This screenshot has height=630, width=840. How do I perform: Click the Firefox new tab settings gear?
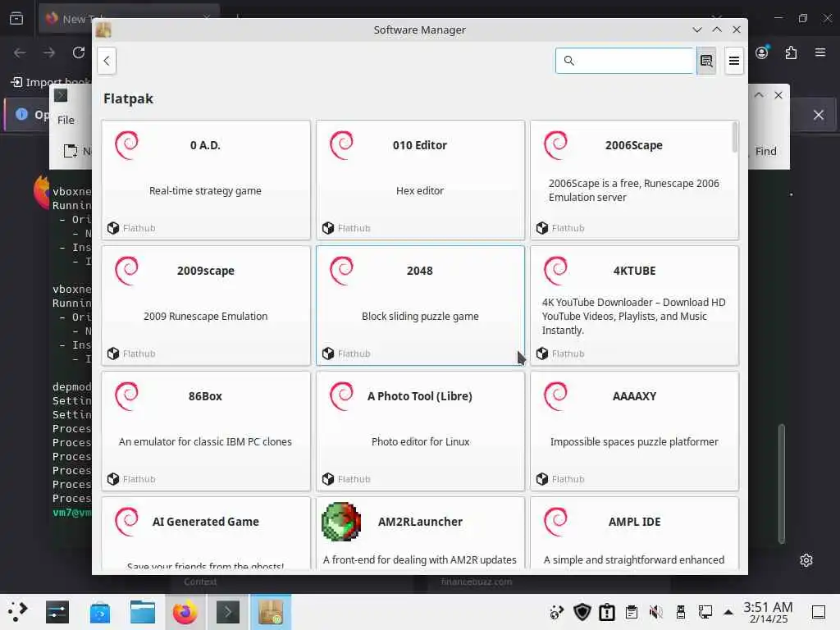coord(806,560)
